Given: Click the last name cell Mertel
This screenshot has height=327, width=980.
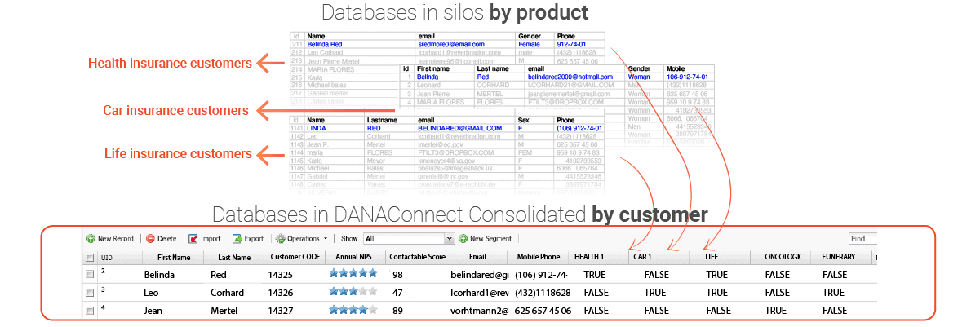Looking at the screenshot, I should pos(224,311).
